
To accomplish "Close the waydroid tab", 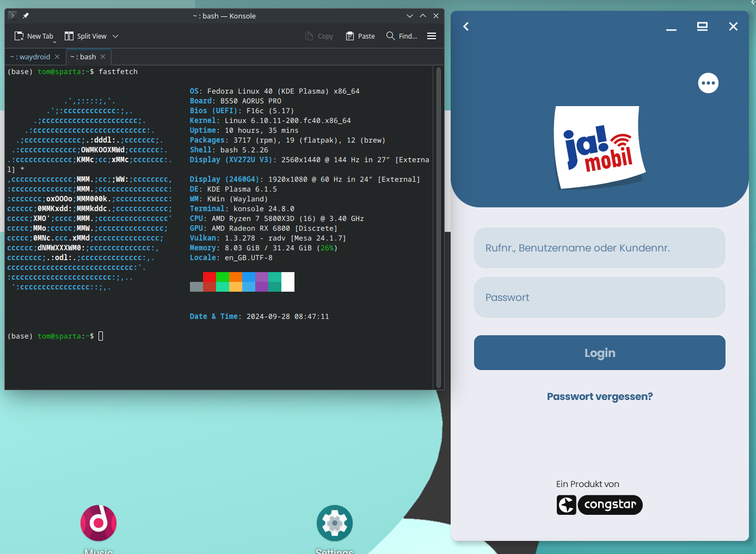I will pos(57,57).
